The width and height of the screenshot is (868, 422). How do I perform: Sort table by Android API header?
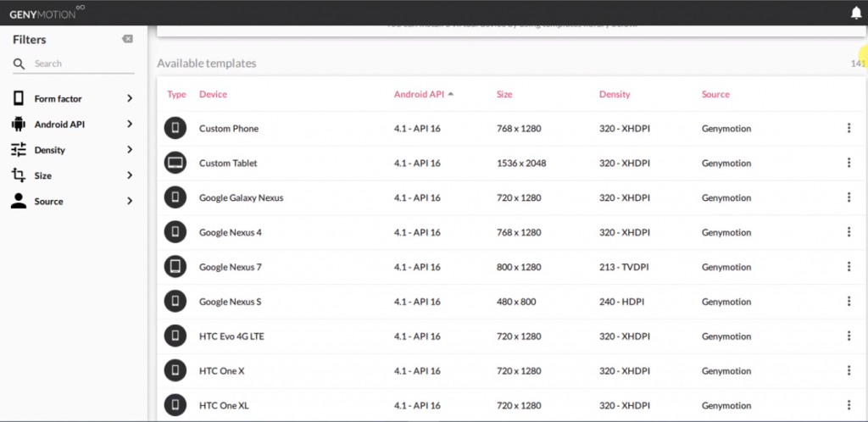pyautogui.click(x=419, y=95)
